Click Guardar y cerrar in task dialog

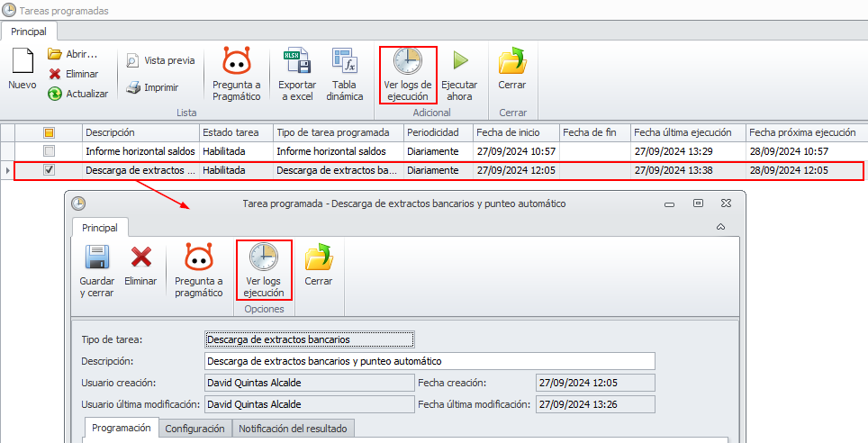97,271
